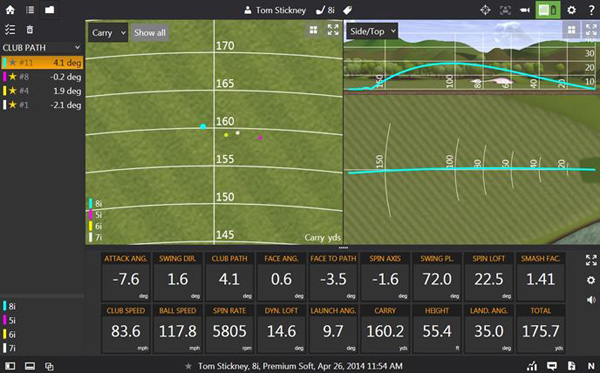The height and width of the screenshot is (373, 600).
Task: Select the 8i club selector in top bar
Action: [325, 10]
